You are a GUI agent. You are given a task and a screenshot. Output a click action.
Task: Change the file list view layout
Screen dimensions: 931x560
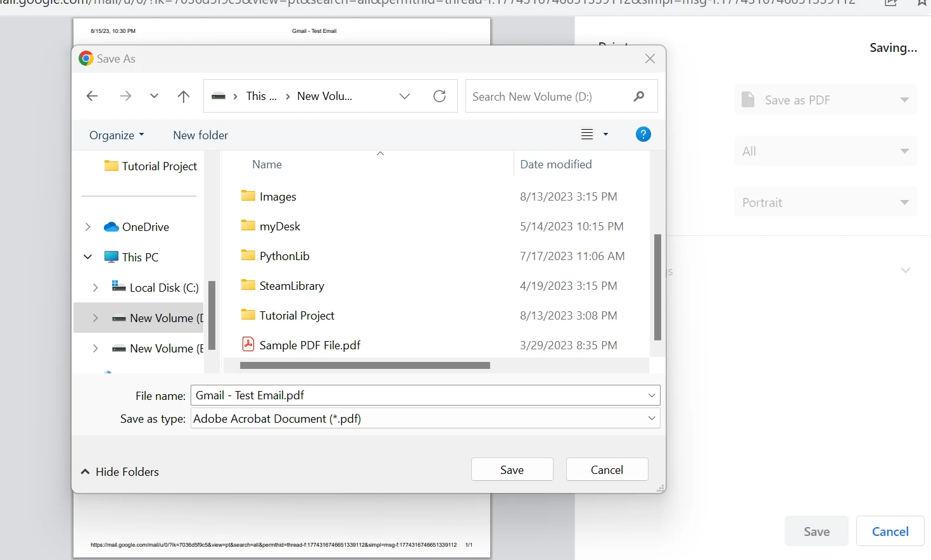587,134
